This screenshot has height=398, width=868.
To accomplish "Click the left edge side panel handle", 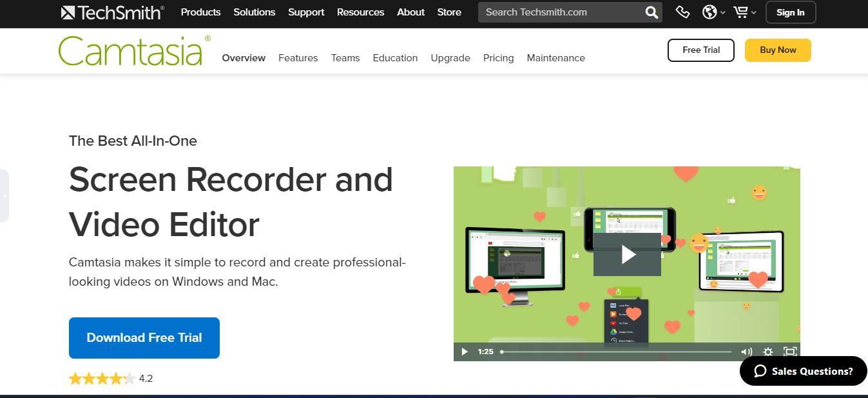I will (4, 195).
